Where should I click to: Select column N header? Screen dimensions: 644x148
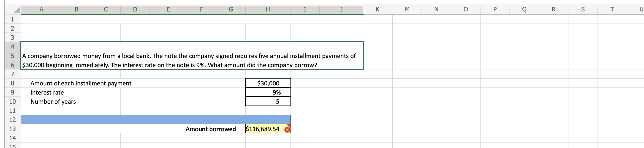(436, 10)
